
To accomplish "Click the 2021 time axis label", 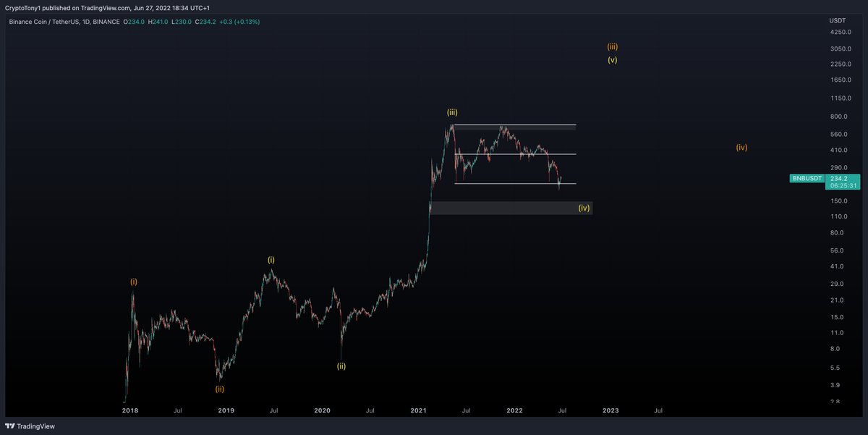I will 419,410.
